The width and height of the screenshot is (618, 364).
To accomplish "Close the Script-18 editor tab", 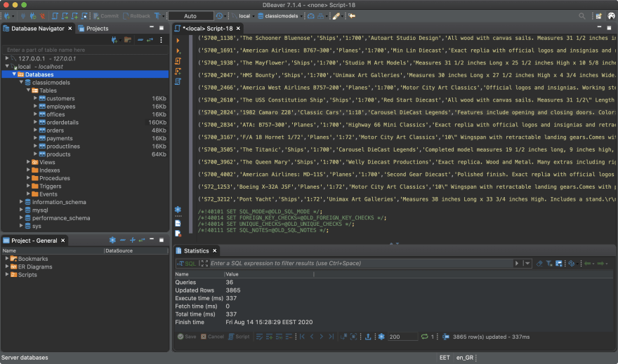I will [x=238, y=28].
